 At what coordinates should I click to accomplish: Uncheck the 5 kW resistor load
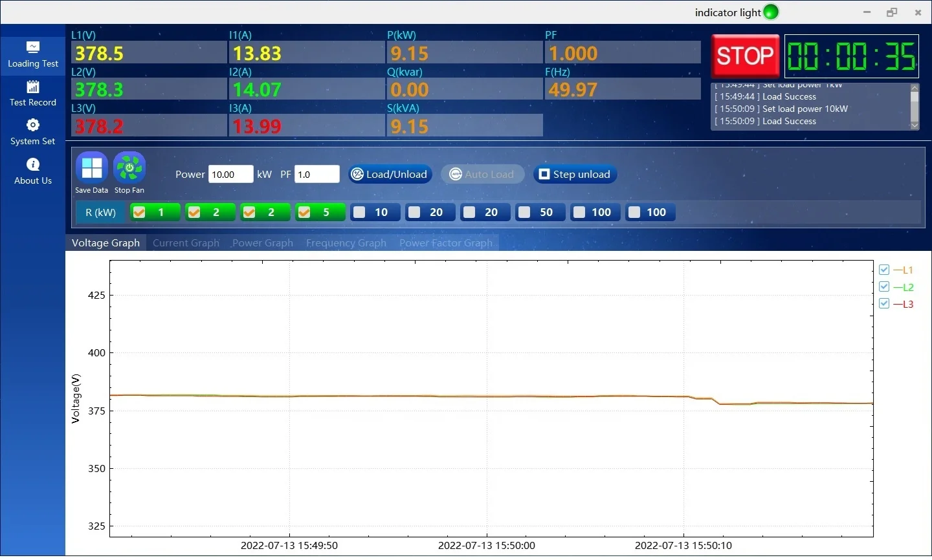[x=304, y=212]
